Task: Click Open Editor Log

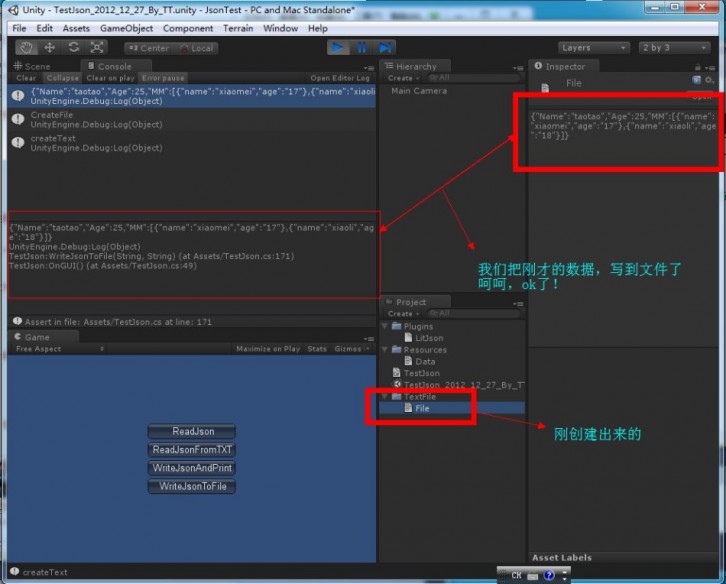Action: pyautogui.click(x=340, y=78)
